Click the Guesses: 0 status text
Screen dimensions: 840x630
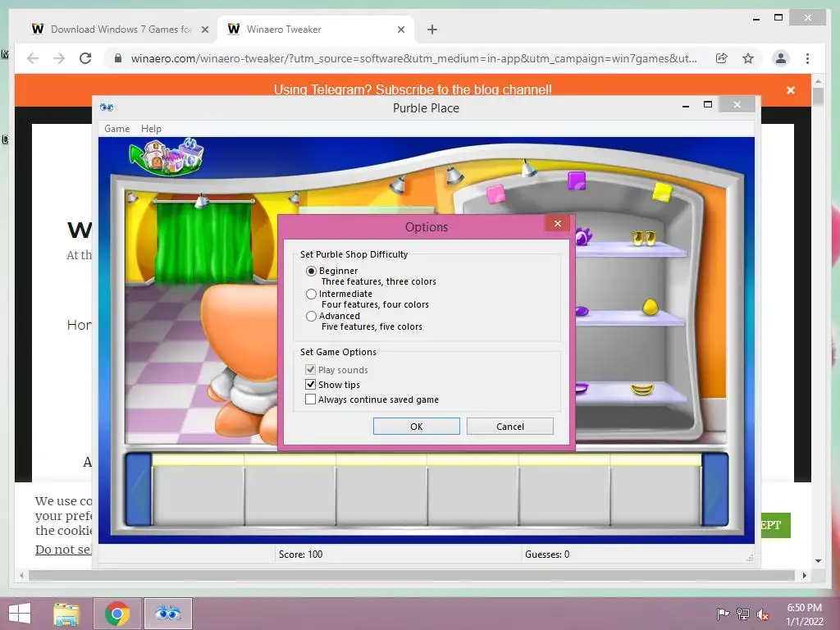[547, 555]
